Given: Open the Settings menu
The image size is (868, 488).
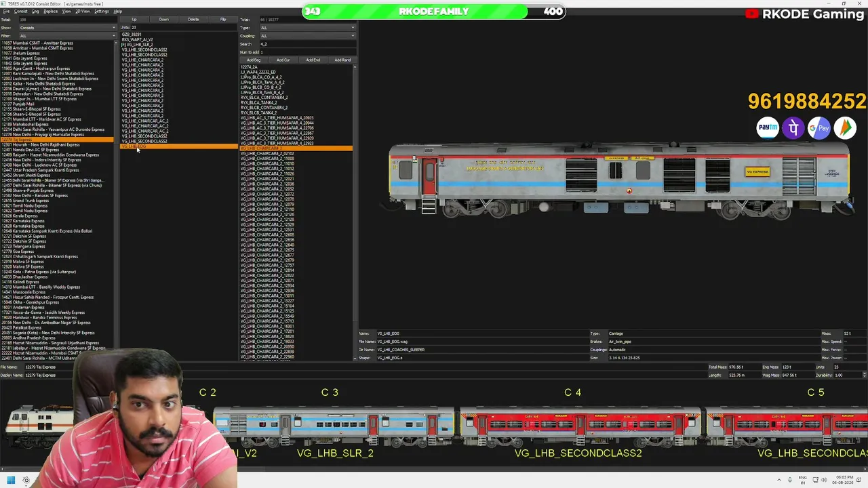Looking at the screenshot, I should coord(101,12).
